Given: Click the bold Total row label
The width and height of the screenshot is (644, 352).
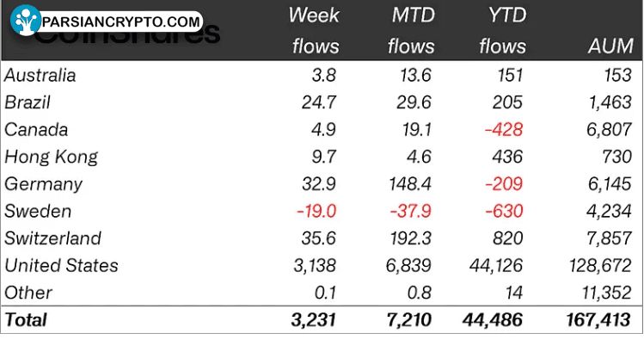Looking at the screenshot, I should [x=26, y=320].
